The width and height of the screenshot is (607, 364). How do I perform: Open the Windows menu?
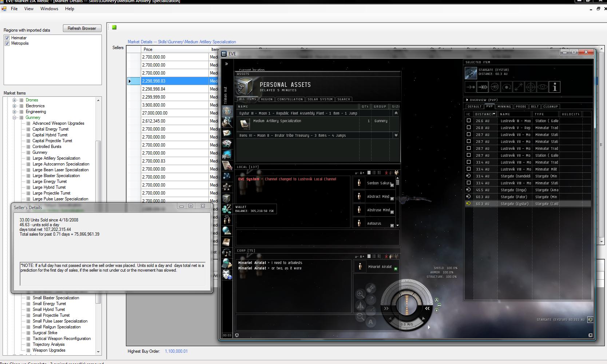pos(49,9)
